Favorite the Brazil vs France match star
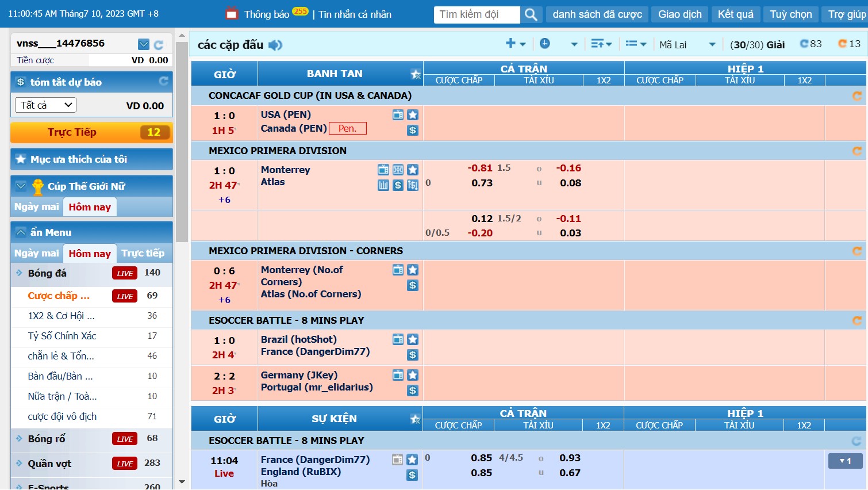Image resolution: width=868 pixels, height=490 pixels. coord(412,339)
